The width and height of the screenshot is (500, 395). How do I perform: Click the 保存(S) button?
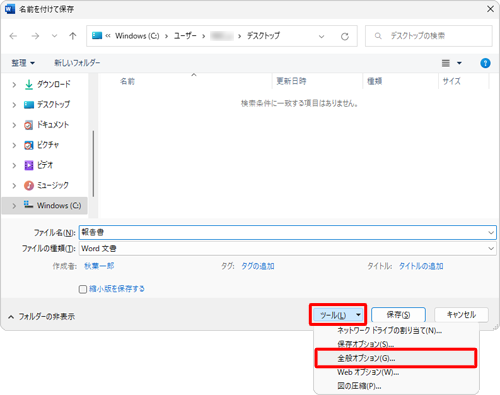pyautogui.click(x=398, y=315)
